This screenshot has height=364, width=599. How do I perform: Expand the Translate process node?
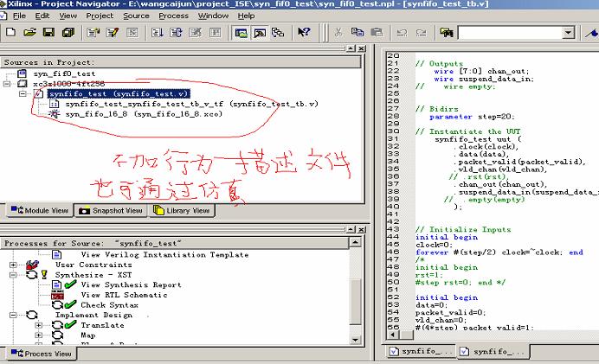(39, 325)
